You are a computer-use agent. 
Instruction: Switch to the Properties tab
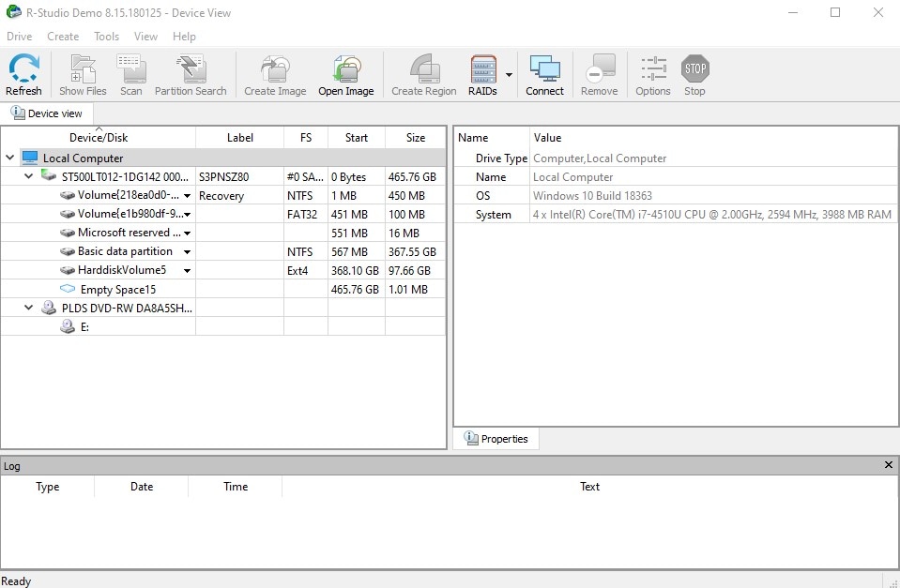pos(496,439)
